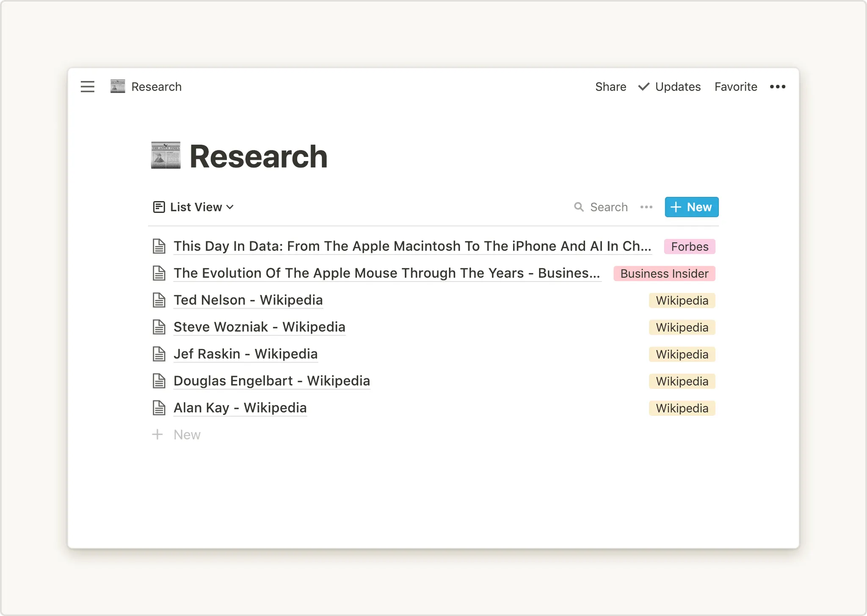Open the Jef Raskin - Wikipedia entry

click(x=245, y=354)
